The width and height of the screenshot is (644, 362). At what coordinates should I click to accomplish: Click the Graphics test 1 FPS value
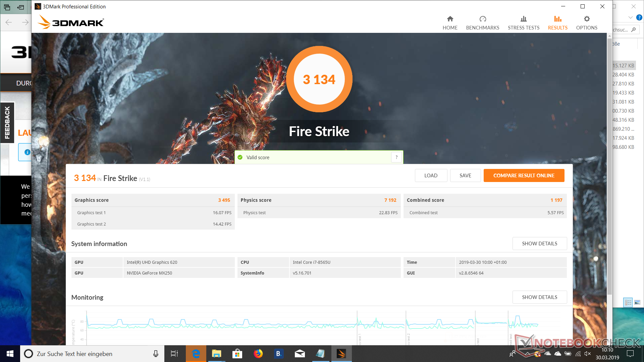[222, 213]
